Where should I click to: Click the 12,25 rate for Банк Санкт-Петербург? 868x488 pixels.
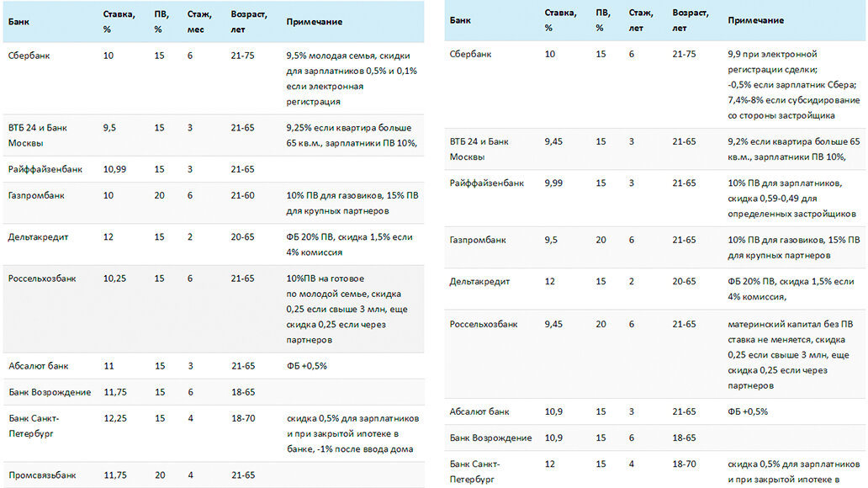pyautogui.click(x=115, y=419)
